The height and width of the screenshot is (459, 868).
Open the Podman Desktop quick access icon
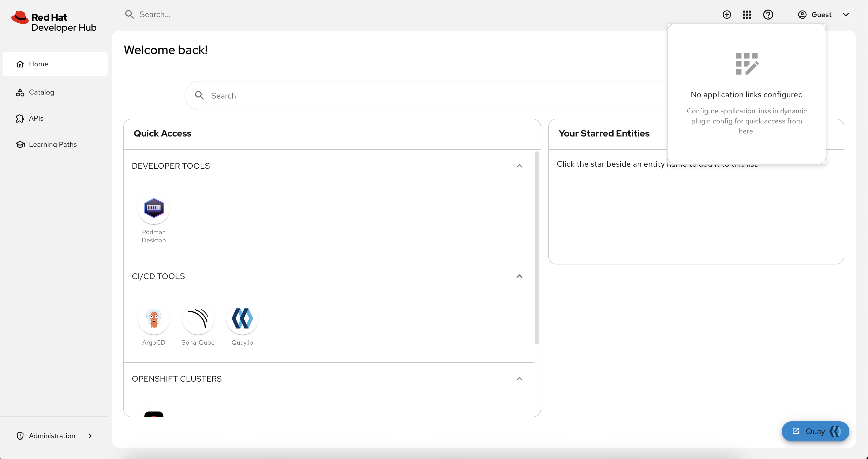point(154,208)
